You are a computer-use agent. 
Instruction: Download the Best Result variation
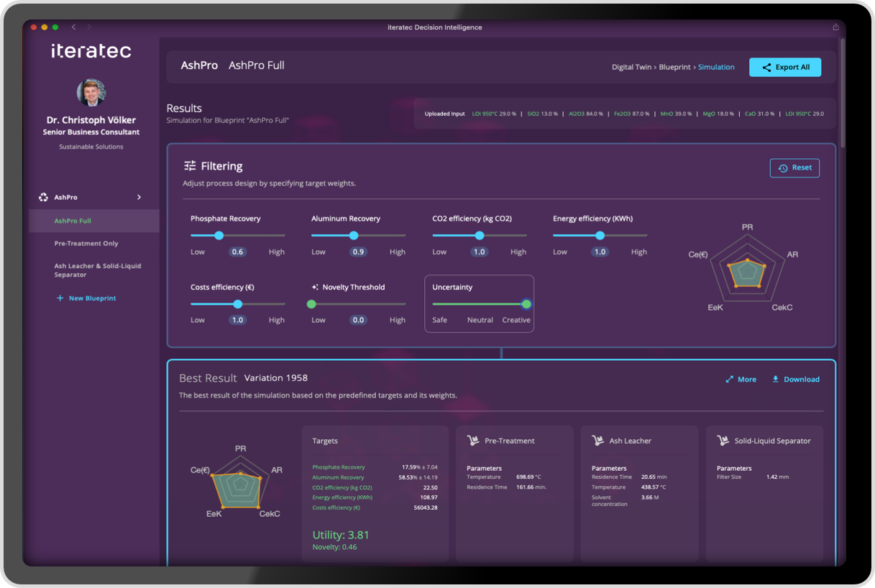coord(795,380)
